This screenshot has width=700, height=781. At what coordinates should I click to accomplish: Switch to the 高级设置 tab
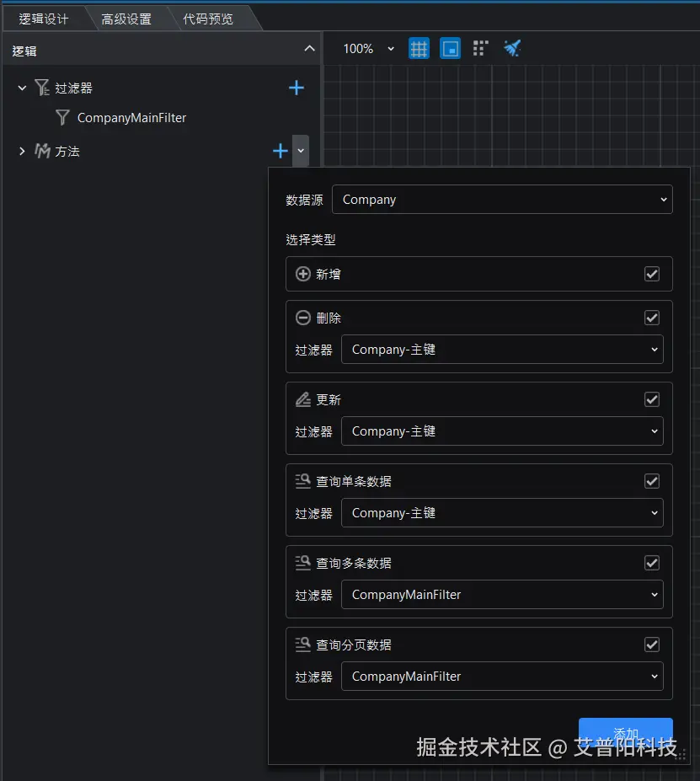[x=125, y=16]
